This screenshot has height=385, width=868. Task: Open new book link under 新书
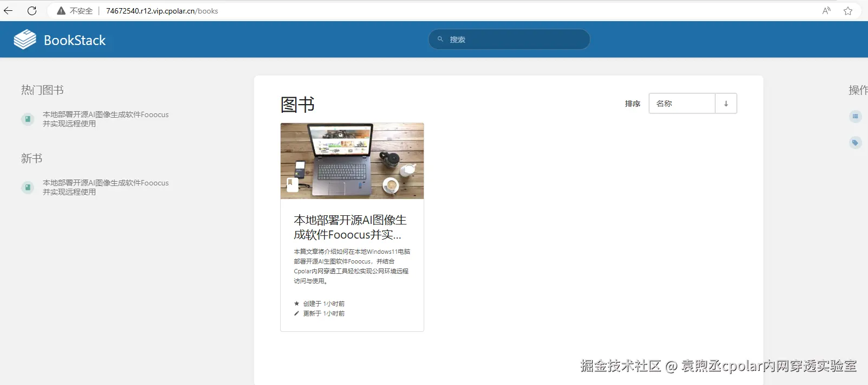pyautogui.click(x=106, y=187)
